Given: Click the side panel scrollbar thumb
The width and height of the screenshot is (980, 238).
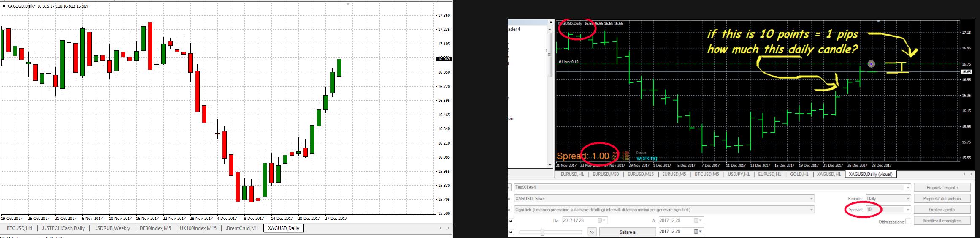Looking at the screenshot, I should tap(550, 55).
